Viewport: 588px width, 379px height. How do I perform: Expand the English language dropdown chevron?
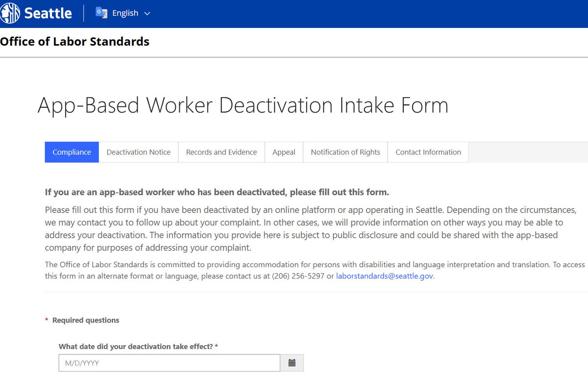[x=147, y=13]
